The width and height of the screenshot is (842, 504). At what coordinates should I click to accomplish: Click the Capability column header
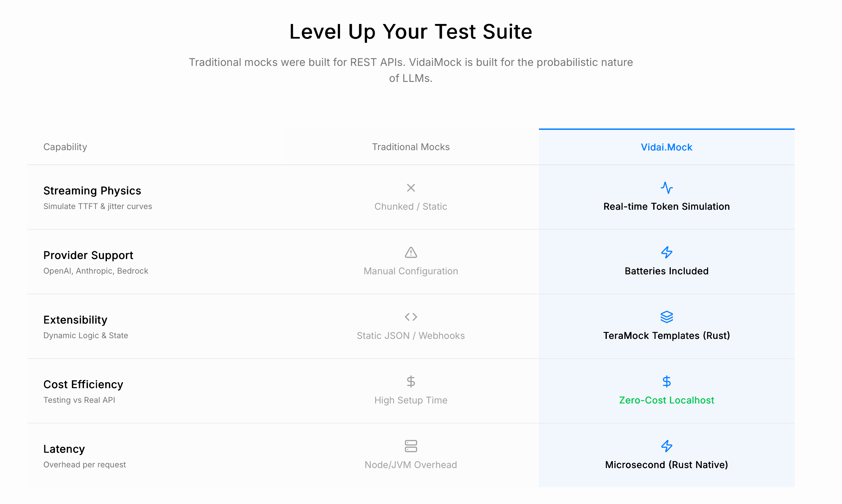tap(65, 147)
